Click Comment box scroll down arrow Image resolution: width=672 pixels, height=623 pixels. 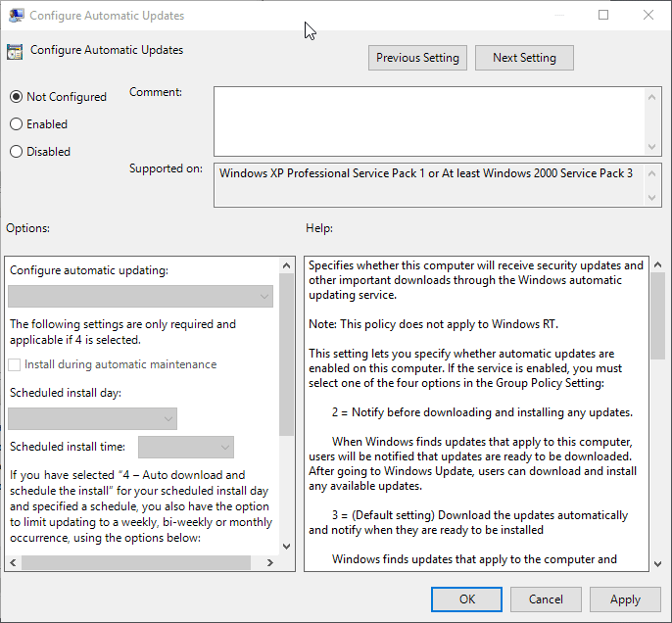tap(651, 147)
